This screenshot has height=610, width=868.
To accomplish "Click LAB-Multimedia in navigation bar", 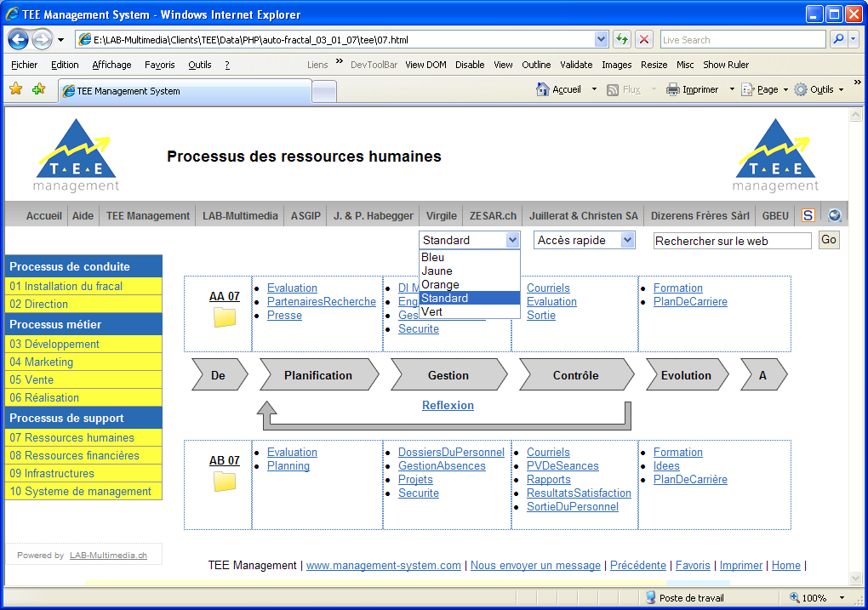I will click(x=240, y=215).
